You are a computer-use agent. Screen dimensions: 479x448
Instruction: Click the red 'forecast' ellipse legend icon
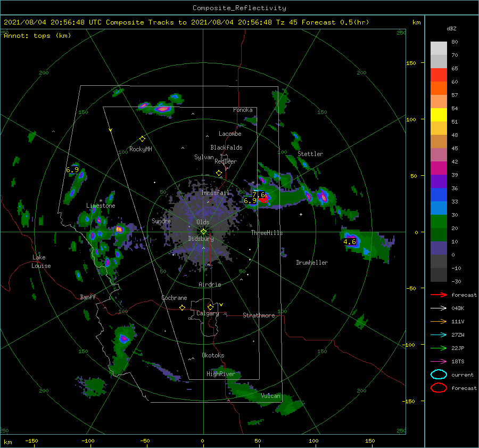pos(439,388)
